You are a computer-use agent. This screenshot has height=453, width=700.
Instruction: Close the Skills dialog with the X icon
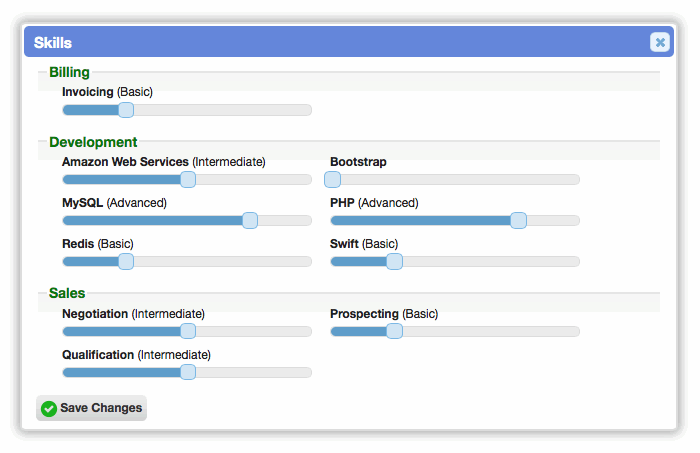(x=659, y=42)
